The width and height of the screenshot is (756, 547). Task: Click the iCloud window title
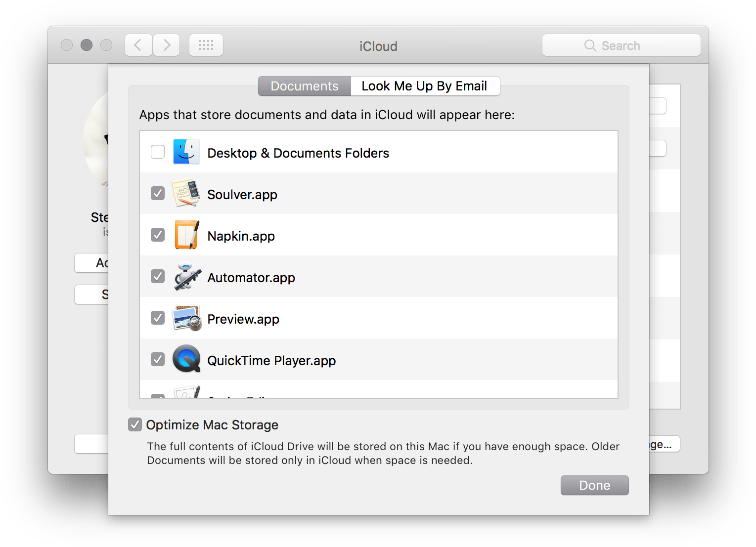click(x=378, y=46)
